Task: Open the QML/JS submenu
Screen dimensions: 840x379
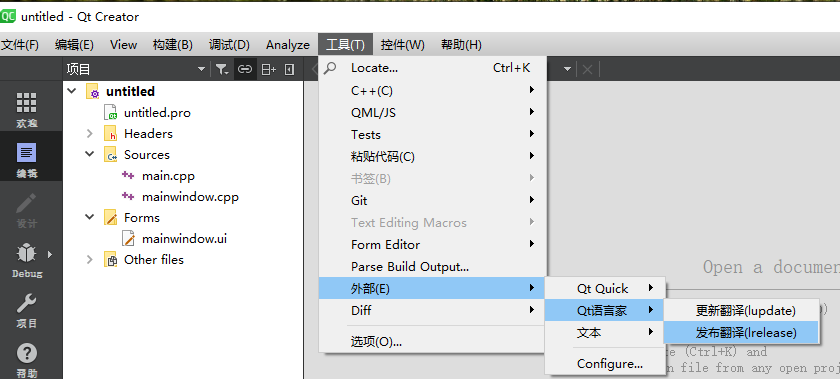Action: click(433, 113)
